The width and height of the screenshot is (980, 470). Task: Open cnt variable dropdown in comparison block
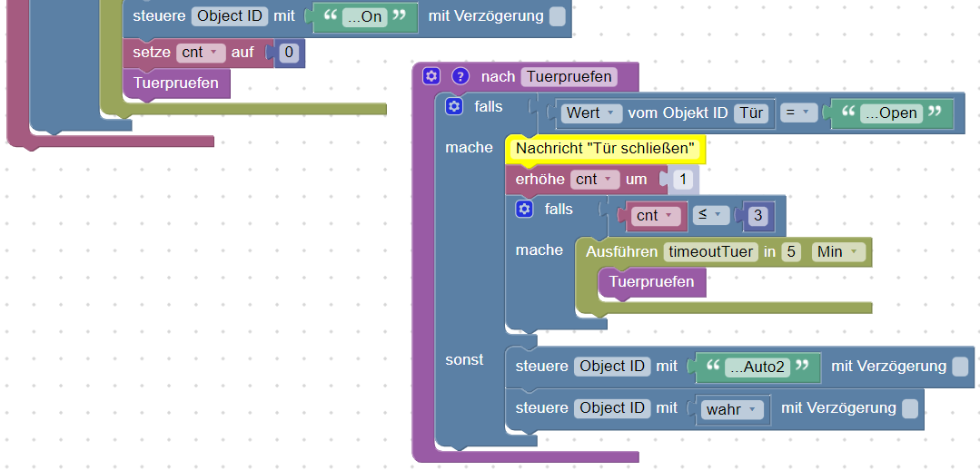pos(656,215)
